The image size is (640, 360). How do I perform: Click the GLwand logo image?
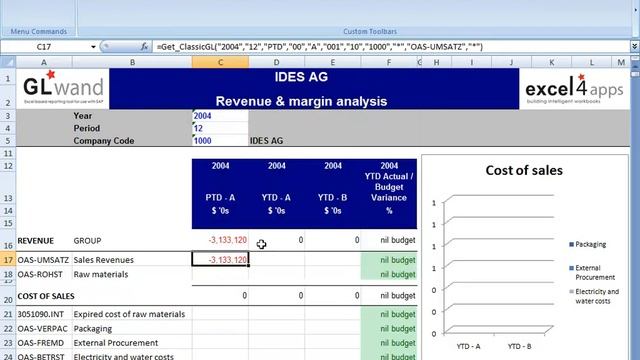[x=63, y=88]
